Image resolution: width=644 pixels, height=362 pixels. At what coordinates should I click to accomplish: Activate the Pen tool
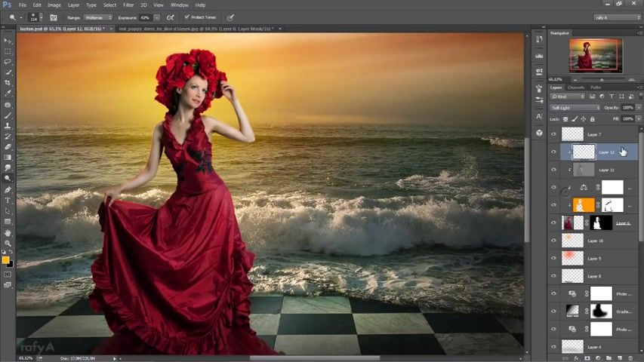tap(8, 189)
